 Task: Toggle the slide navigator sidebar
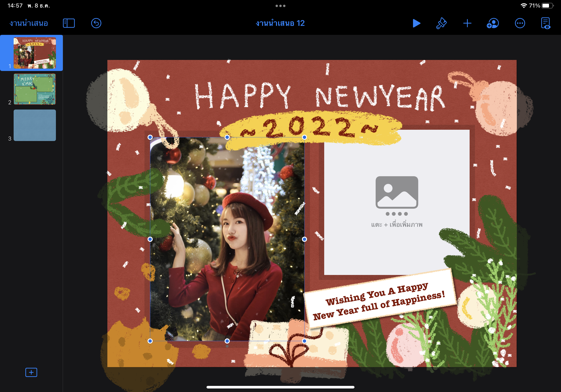coord(69,24)
